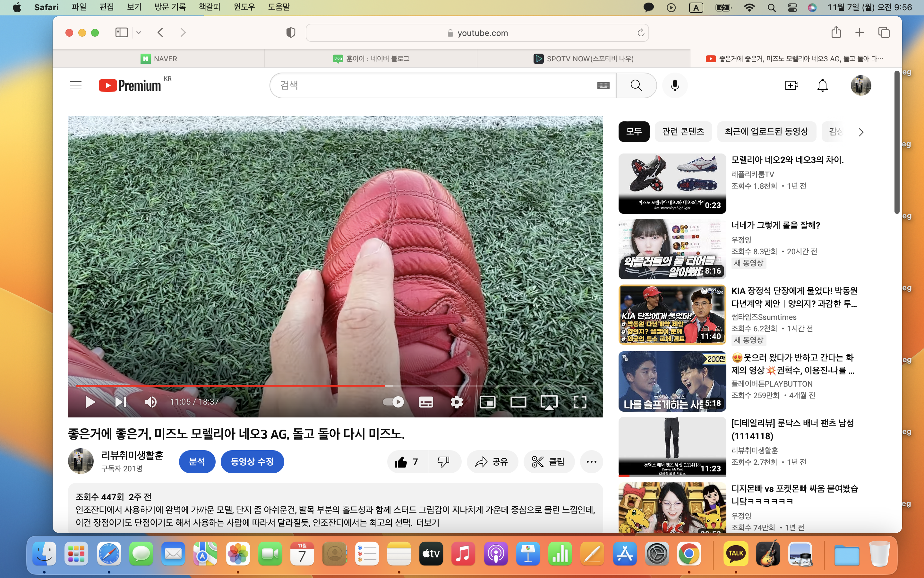Go to YouTube Premium home logo
Image resolution: width=924 pixels, height=578 pixels.
130,85
